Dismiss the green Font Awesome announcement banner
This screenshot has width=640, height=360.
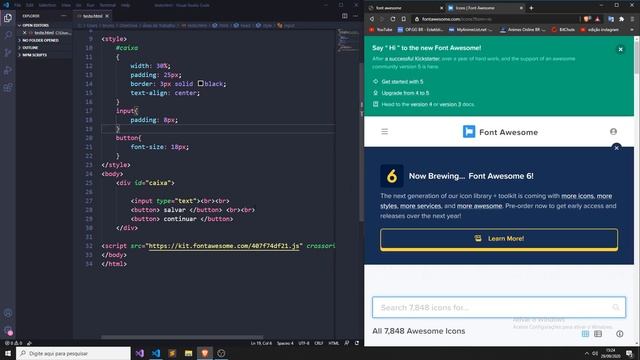coord(620,49)
